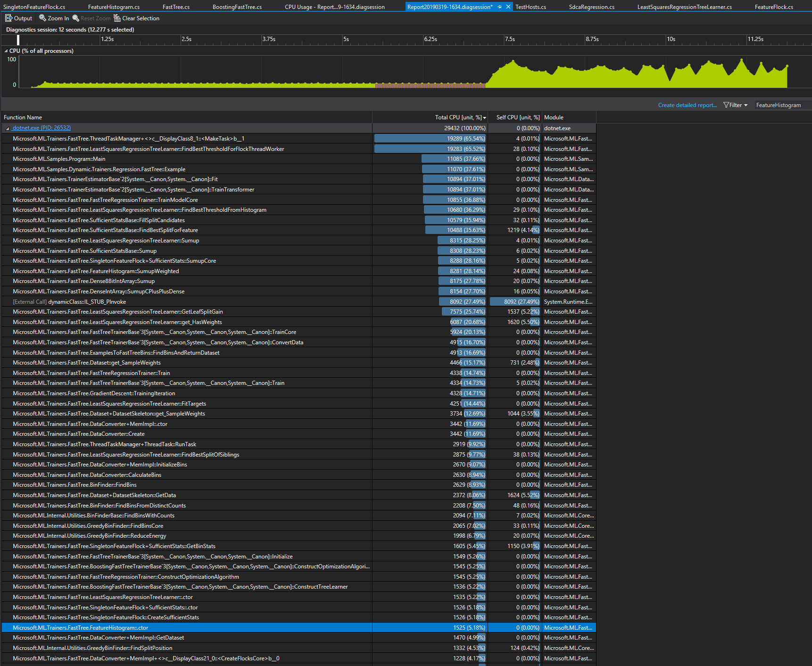
Task: Open the dotnet.exe (PID: 26532) link
Action: coord(41,127)
